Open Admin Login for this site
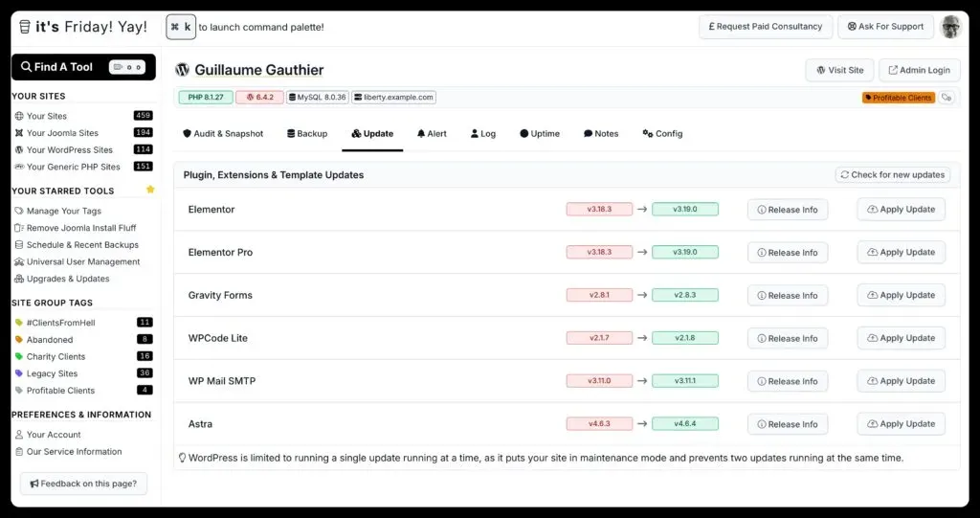The image size is (980, 518). [x=919, y=70]
